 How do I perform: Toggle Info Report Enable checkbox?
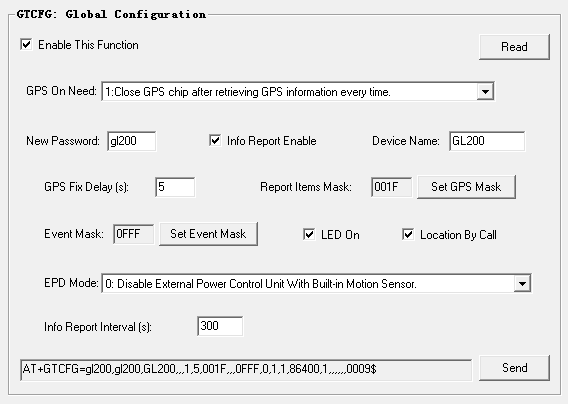pos(215,141)
